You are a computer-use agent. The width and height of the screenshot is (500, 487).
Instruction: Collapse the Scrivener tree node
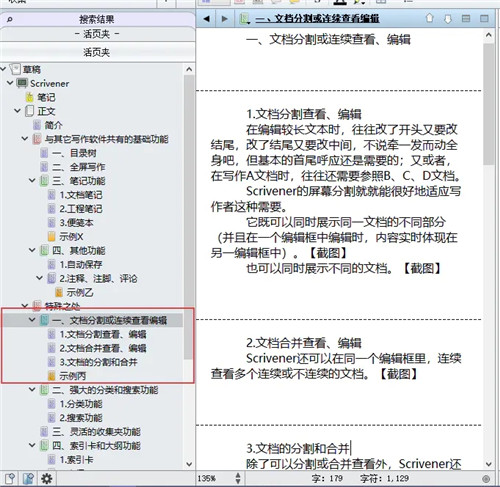click(x=10, y=83)
